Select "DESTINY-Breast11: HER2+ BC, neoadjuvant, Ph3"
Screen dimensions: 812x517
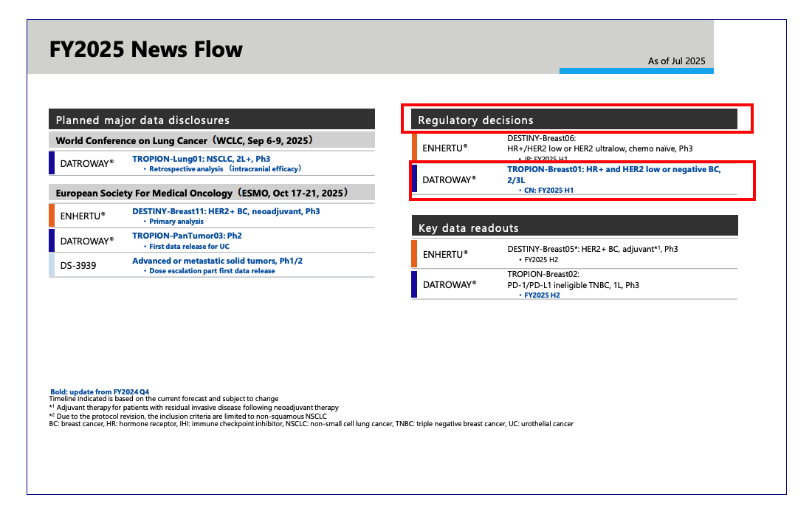tap(226, 211)
